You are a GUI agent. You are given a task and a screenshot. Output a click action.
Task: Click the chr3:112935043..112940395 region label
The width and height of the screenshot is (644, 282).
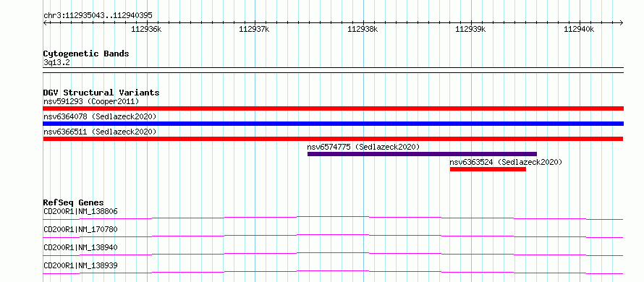[98, 16]
